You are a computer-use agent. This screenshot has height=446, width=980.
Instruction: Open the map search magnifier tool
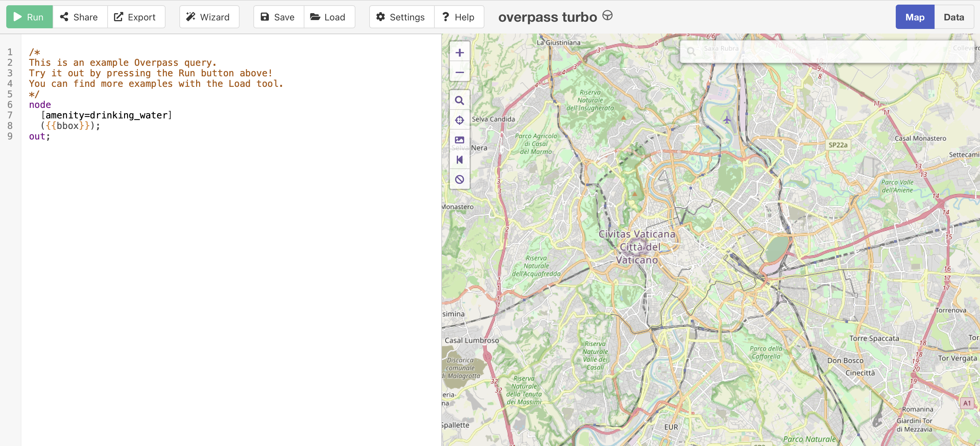click(x=460, y=100)
